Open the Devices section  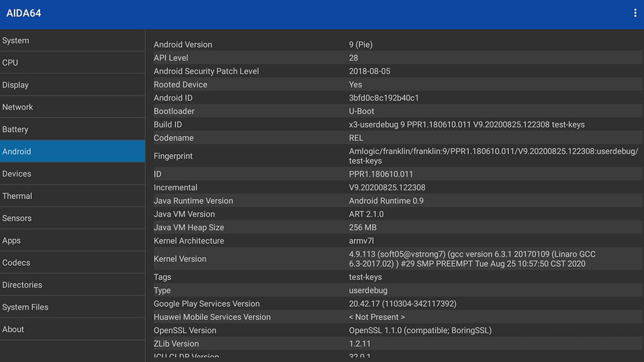72,173
